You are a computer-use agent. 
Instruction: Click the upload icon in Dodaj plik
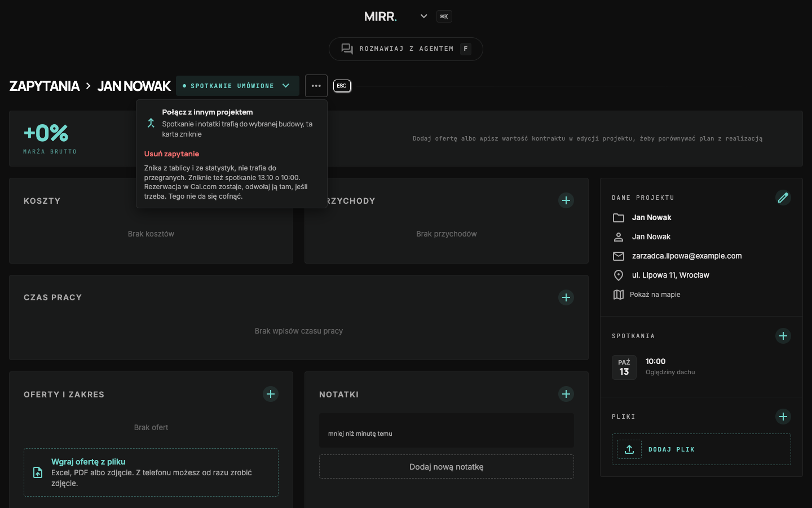point(629,449)
